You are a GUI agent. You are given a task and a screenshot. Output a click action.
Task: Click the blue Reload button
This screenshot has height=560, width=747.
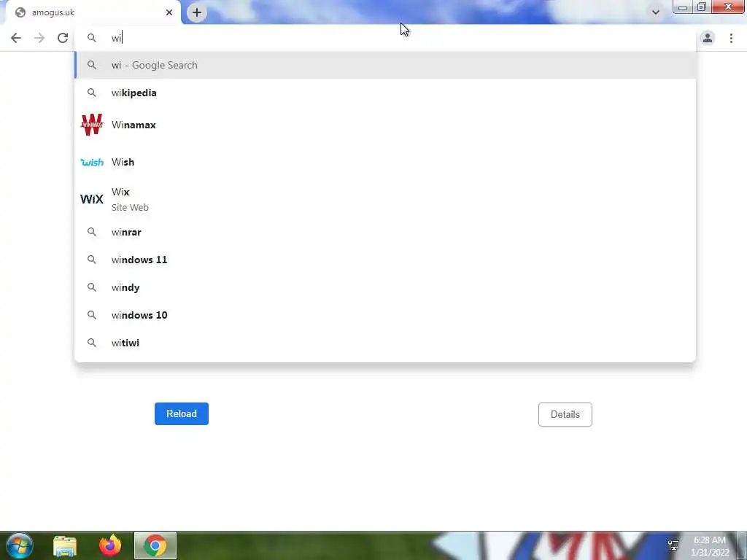[x=182, y=414]
